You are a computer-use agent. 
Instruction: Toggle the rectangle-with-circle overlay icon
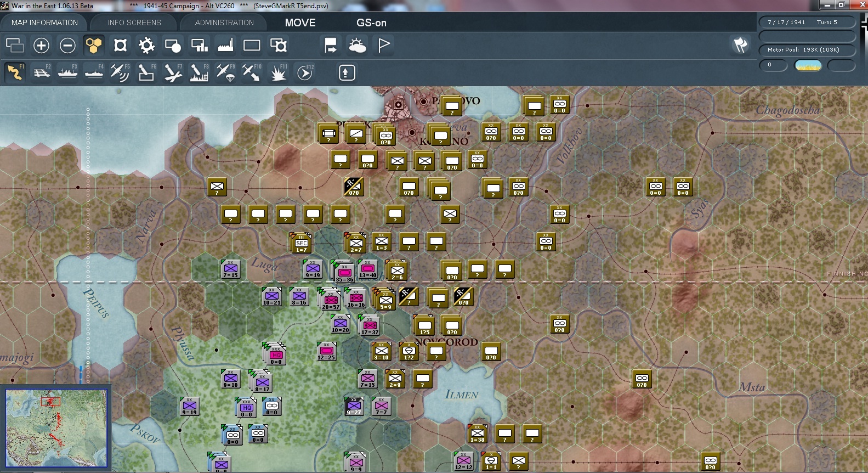(x=173, y=45)
